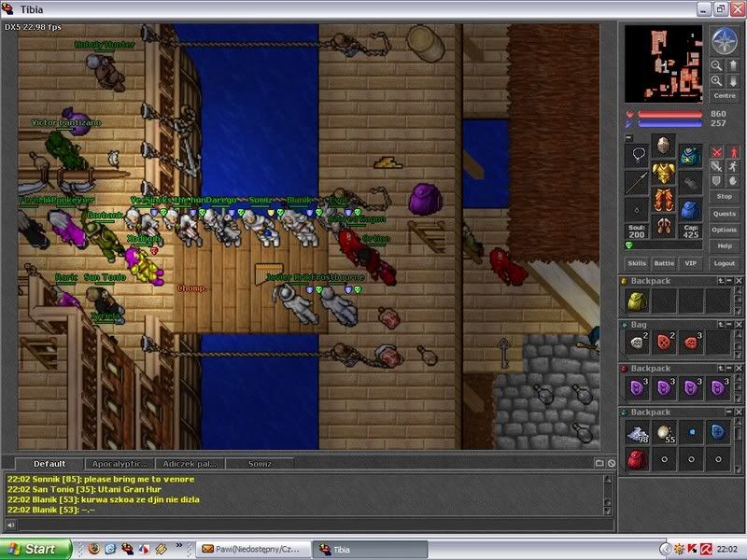Select the first purple rune in Backpack
The image size is (747, 560).
[637, 387]
